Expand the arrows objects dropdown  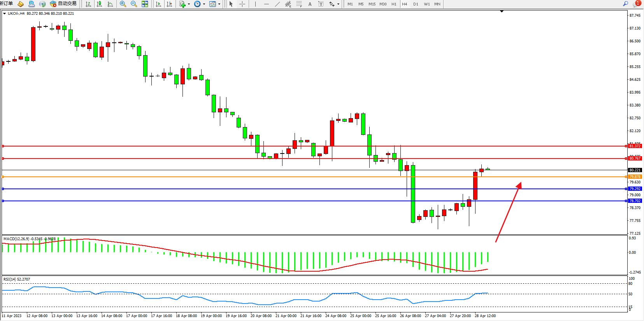[x=338, y=4]
